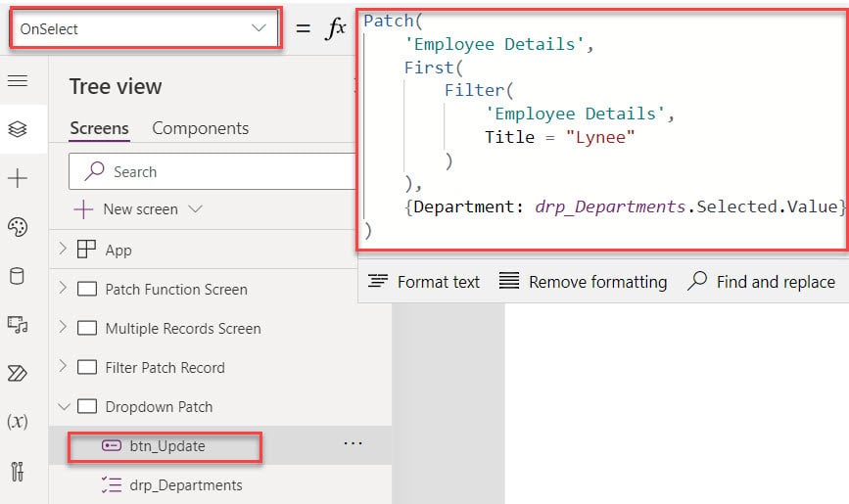
Task: Expand the App node
Action: 63,249
